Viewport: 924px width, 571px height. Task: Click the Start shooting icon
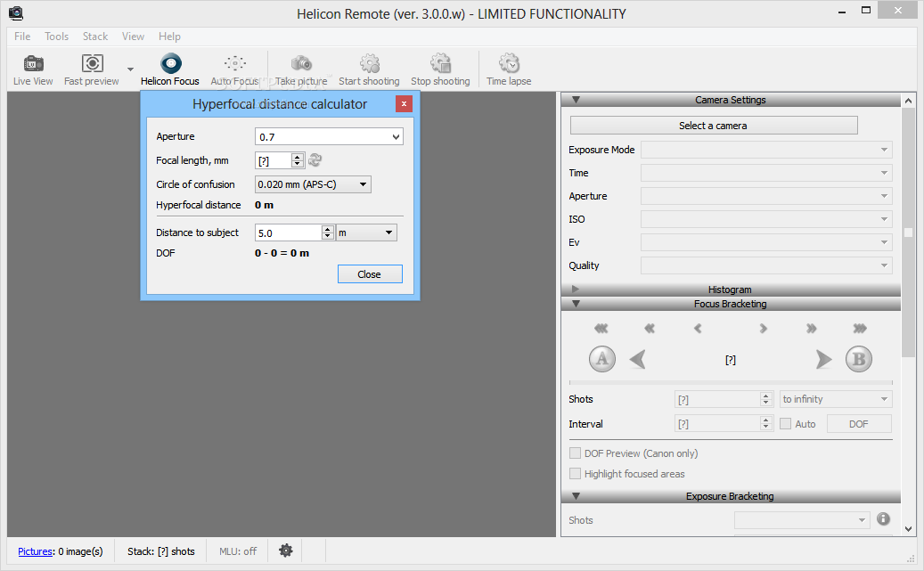click(x=370, y=63)
